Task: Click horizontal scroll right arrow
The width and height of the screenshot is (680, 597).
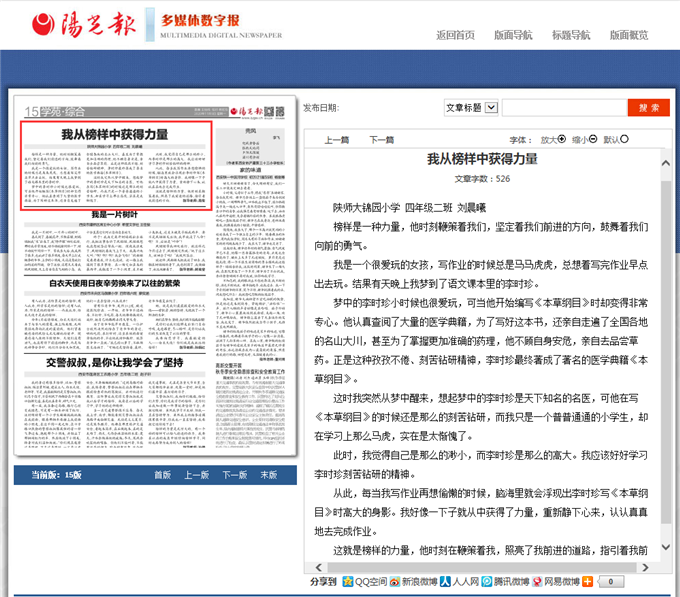Action: pos(645,568)
